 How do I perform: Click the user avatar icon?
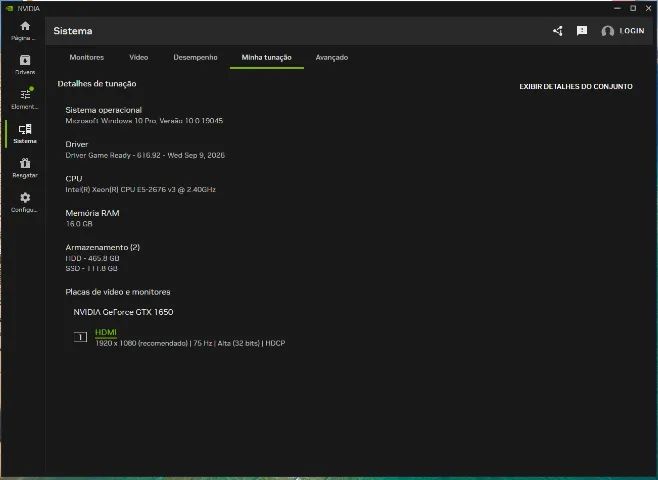[x=607, y=31]
